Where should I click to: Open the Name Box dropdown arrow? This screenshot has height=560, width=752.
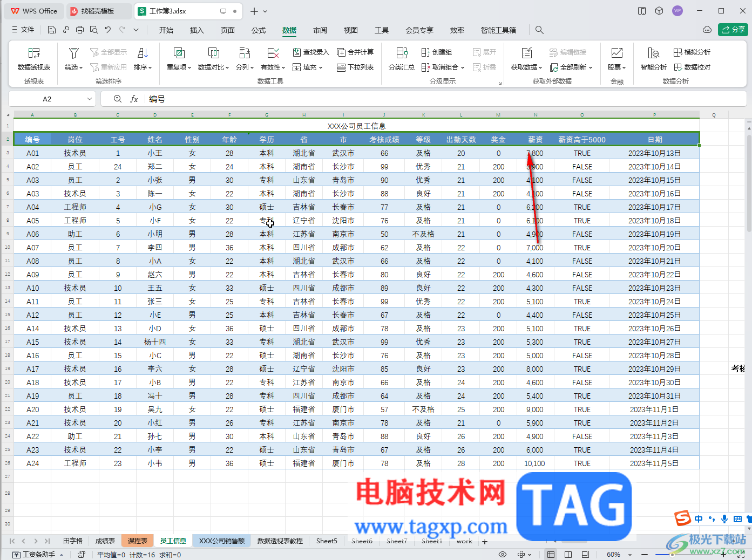(x=90, y=99)
